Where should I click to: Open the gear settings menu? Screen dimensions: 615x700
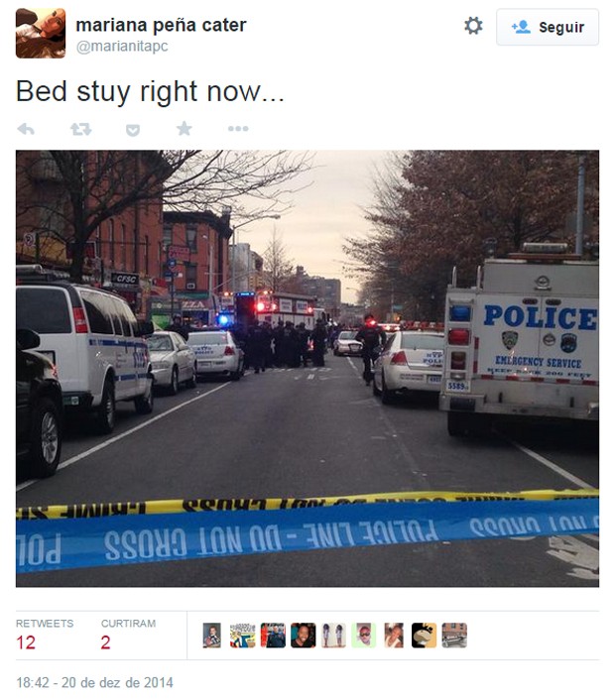tap(473, 26)
